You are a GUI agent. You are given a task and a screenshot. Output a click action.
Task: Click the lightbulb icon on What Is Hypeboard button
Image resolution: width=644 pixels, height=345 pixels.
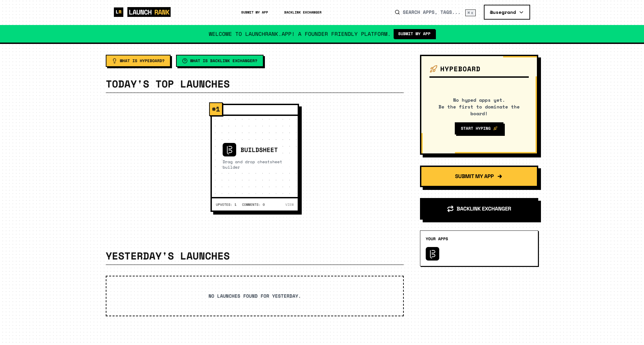pyautogui.click(x=115, y=61)
